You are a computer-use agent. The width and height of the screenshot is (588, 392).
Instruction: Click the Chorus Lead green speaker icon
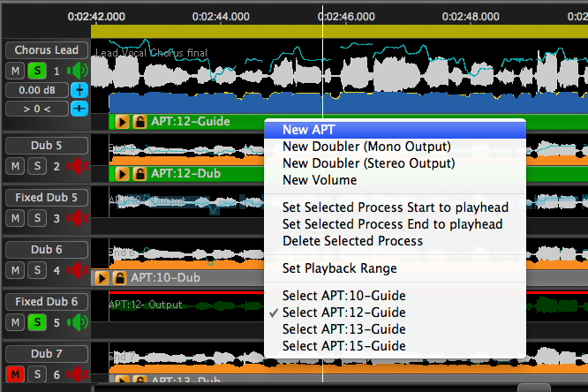(x=79, y=71)
